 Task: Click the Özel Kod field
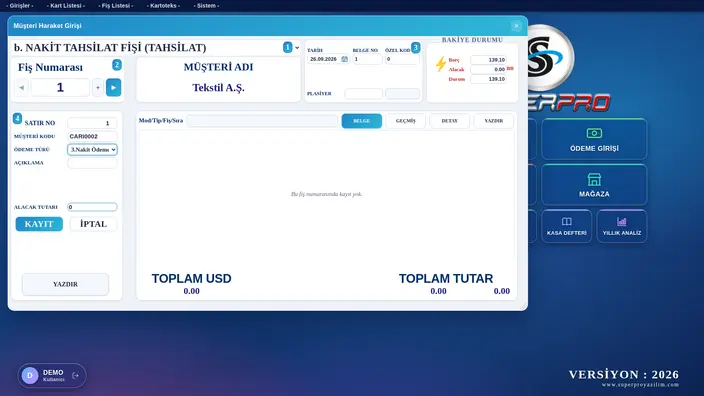tap(401, 59)
